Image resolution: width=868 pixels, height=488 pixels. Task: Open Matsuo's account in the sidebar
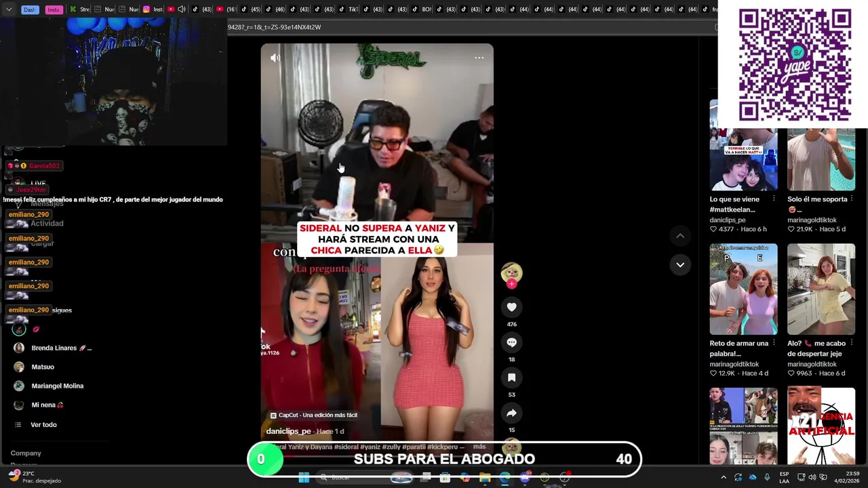click(x=43, y=367)
